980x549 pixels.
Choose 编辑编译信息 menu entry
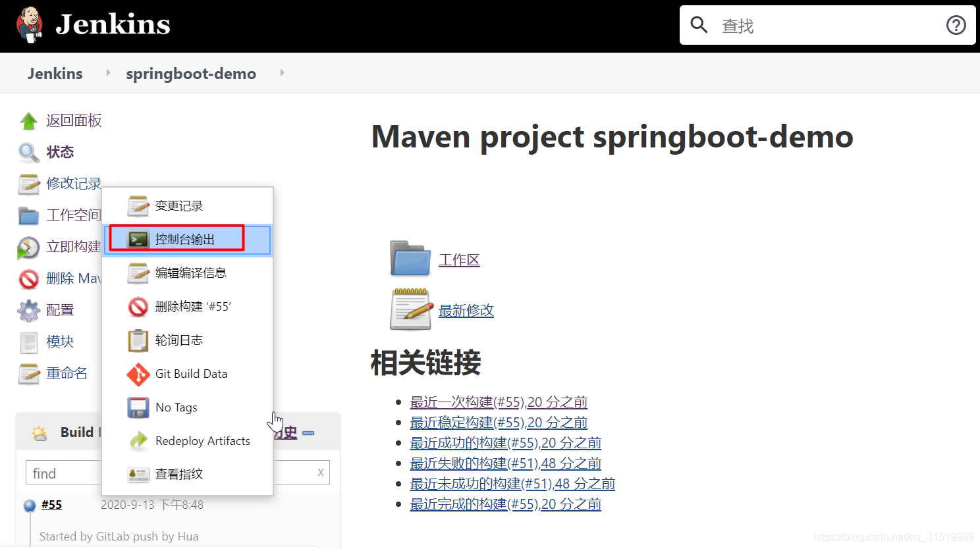pyautogui.click(x=187, y=273)
